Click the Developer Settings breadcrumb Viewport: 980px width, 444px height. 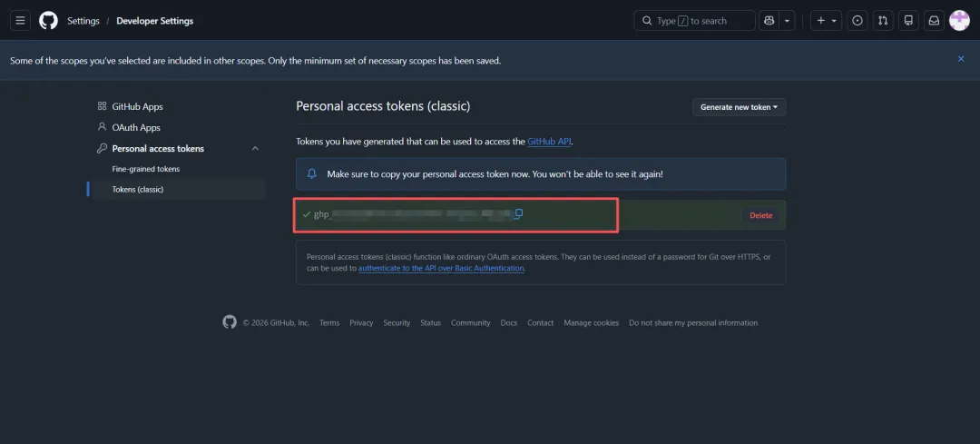point(155,21)
